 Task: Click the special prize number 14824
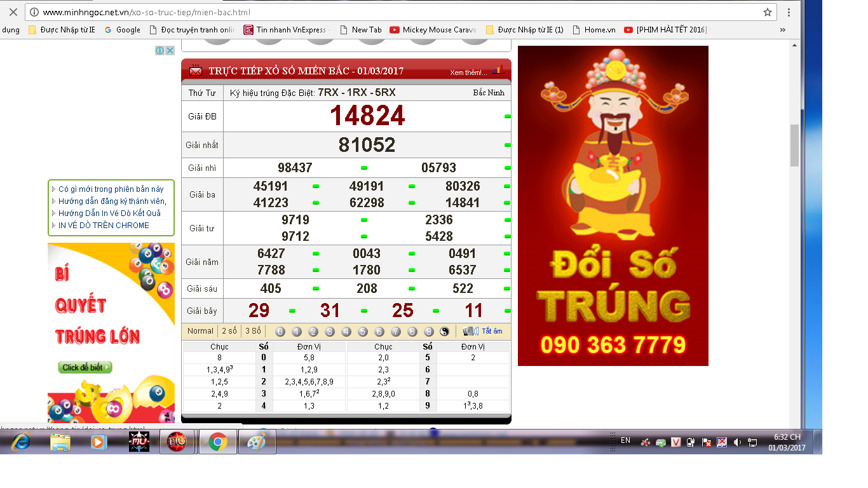coord(367,116)
